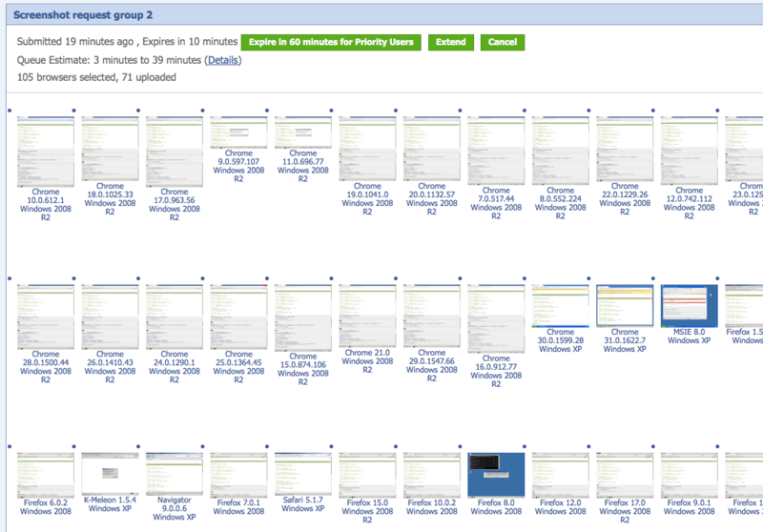Open Navigator 9.0.0.6 screenshot thumbnail

(175, 474)
